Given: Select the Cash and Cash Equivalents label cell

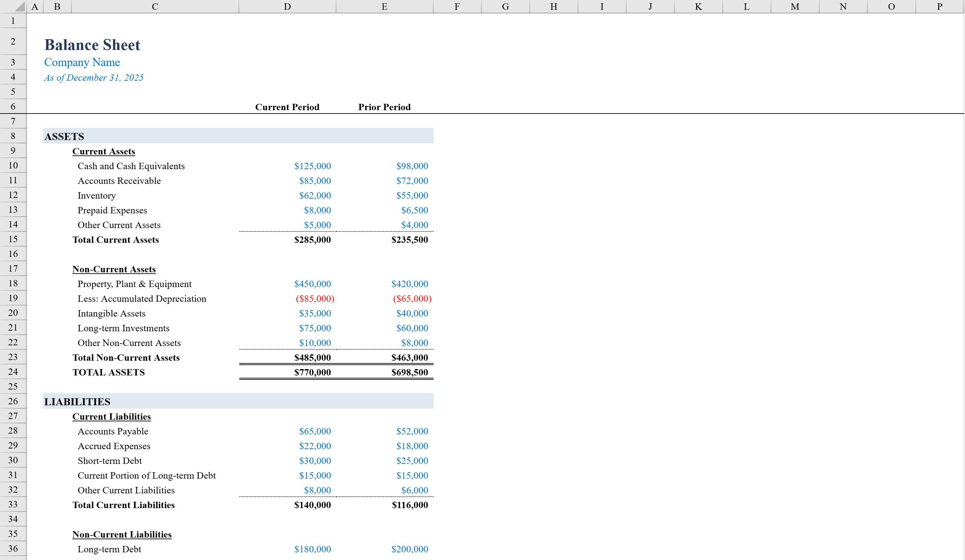Looking at the screenshot, I should (x=131, y=166).
